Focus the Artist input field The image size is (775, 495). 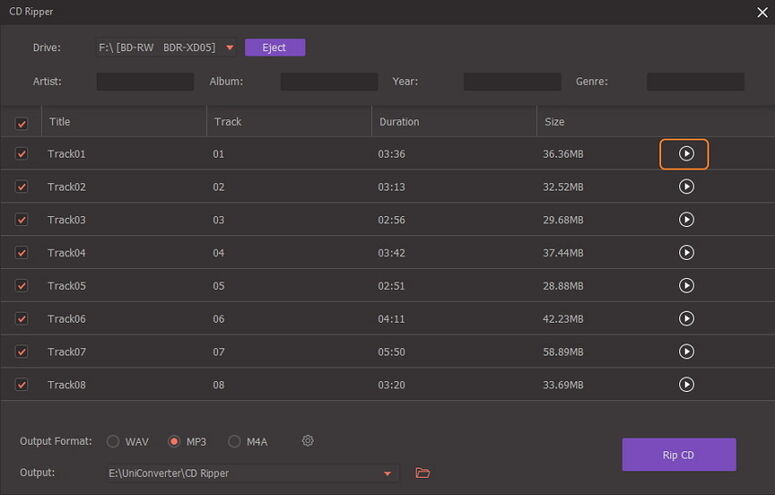pos(145,82)
